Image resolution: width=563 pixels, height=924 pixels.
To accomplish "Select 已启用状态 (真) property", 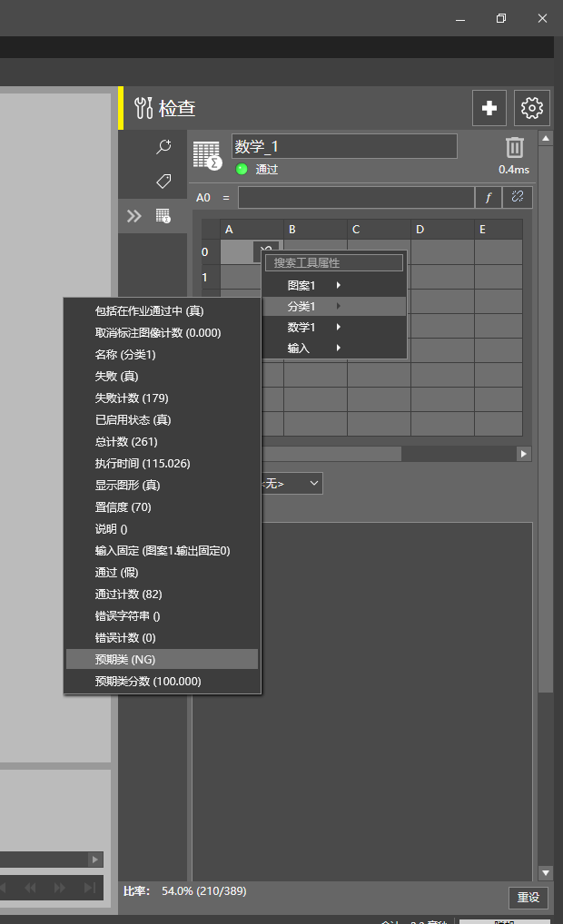I will (x=163, y=420).
